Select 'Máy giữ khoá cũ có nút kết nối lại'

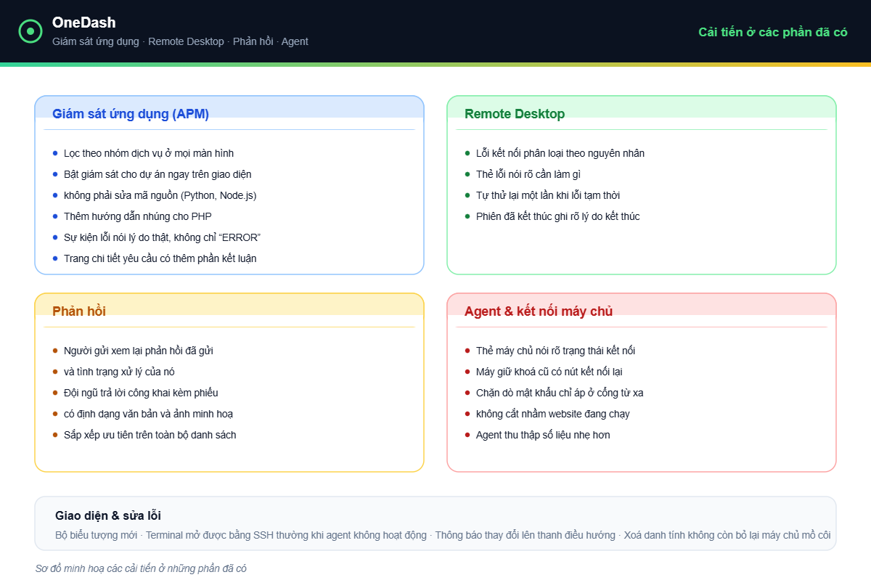(549, 372)
